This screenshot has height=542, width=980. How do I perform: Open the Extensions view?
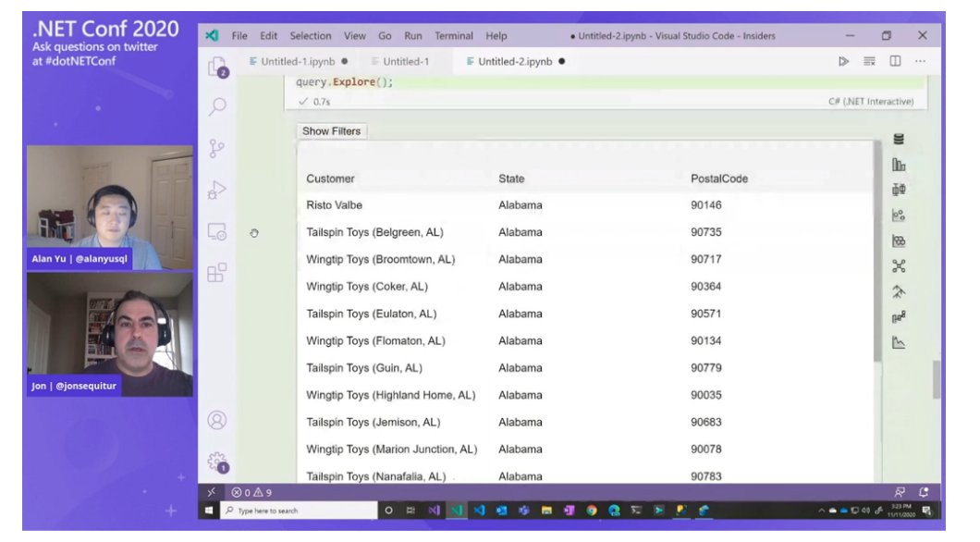216,273
